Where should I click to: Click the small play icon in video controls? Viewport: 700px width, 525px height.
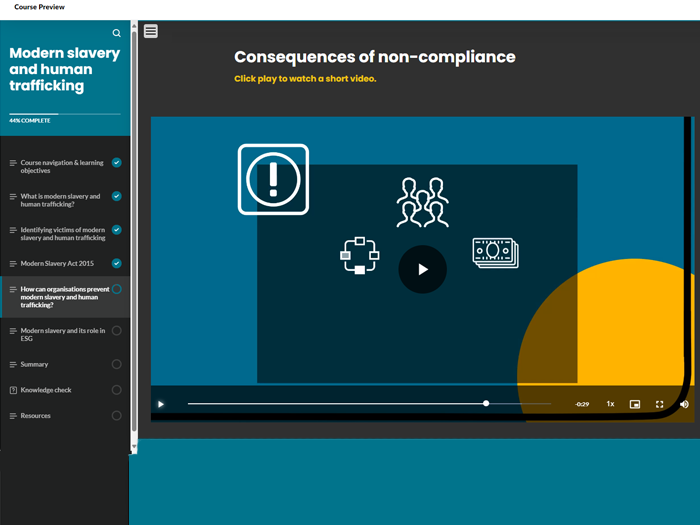[x=161, y=404]
